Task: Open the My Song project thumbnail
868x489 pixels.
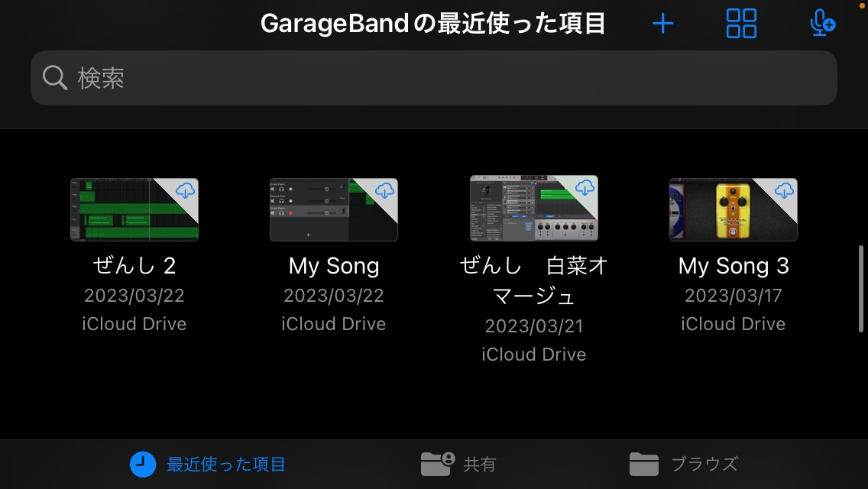Action: (x=334, y=209)
